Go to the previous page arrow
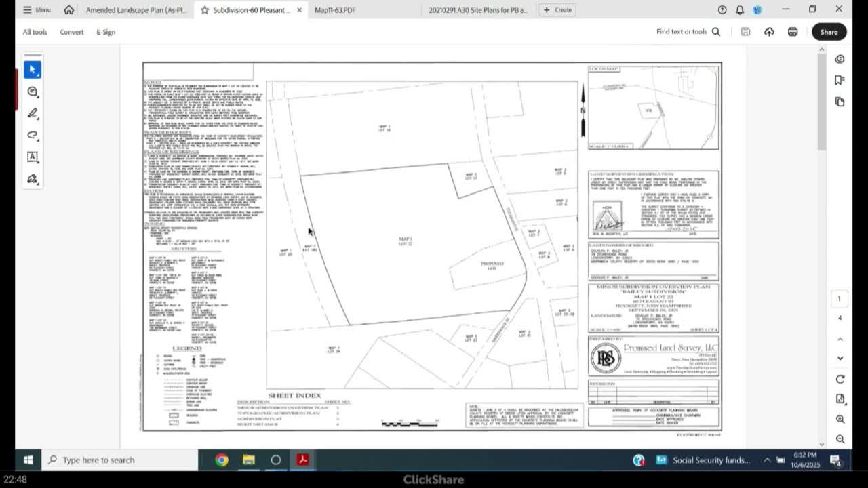Viewport: 868px width, 488px height. (x=840, y=339)
